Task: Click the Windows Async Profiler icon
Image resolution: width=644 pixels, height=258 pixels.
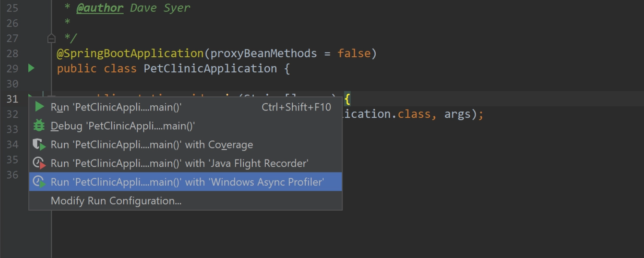Action: 39,182
